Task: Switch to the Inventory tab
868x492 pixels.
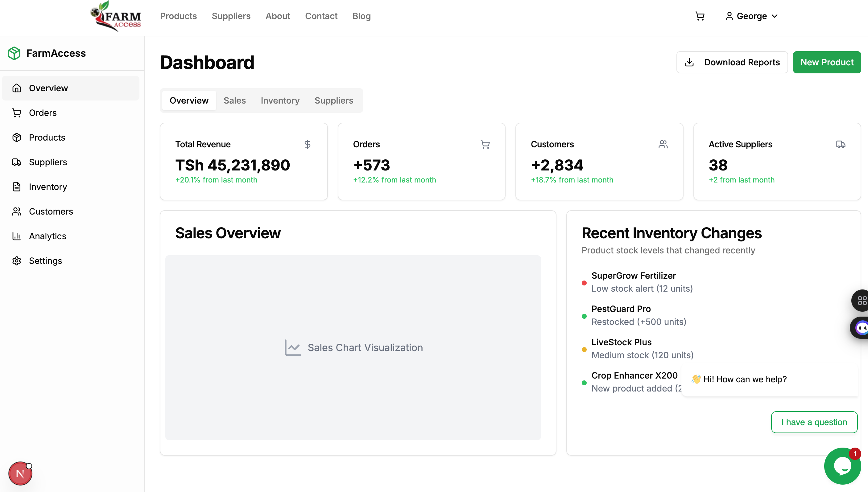Action: (x=280, y=100)
